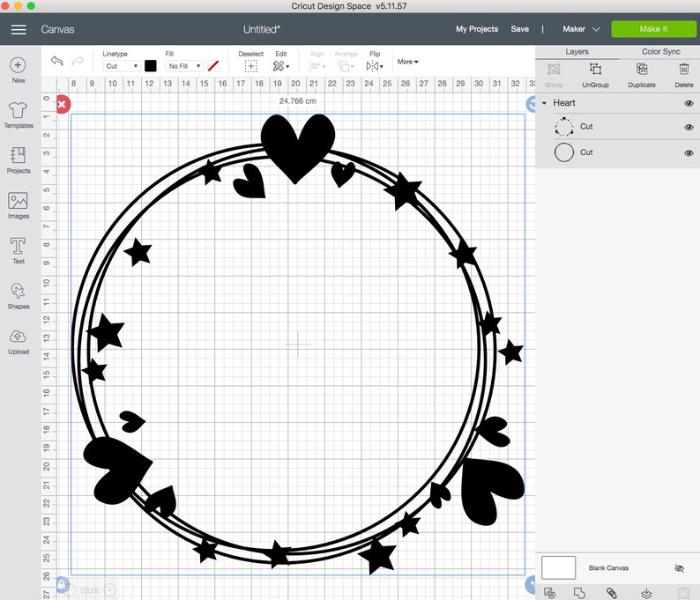Hide the Heart group layer

pyautogui.click(x=689, y=103)
